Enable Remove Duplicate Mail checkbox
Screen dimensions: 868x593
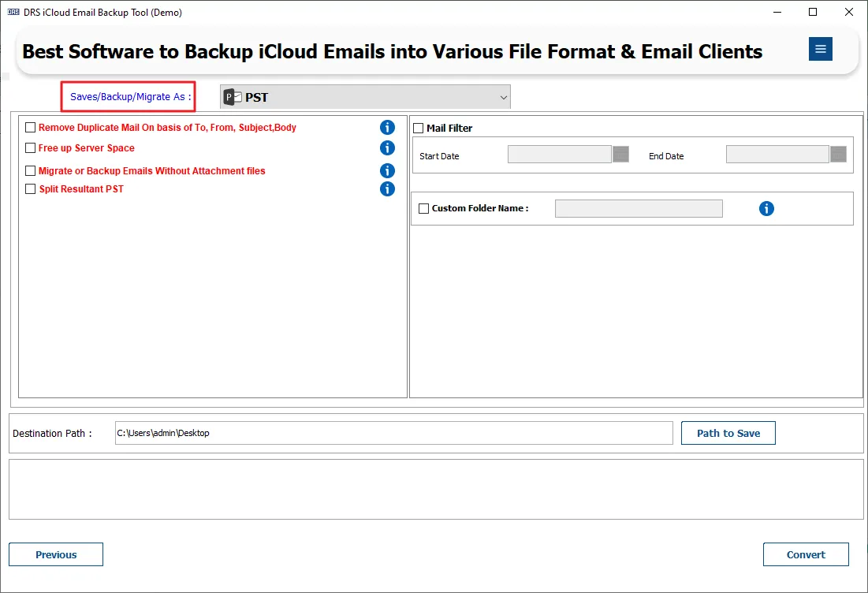point(31,127)
